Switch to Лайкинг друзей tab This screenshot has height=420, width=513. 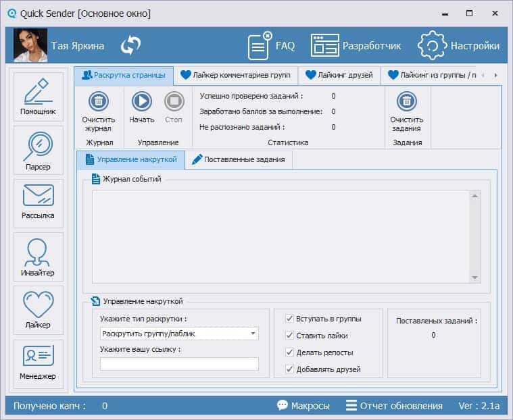pos(339,75)
